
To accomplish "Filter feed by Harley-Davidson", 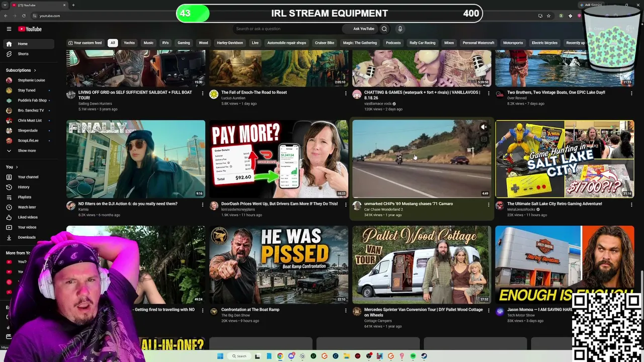I will pyautogui.click(x=230, y=43).
